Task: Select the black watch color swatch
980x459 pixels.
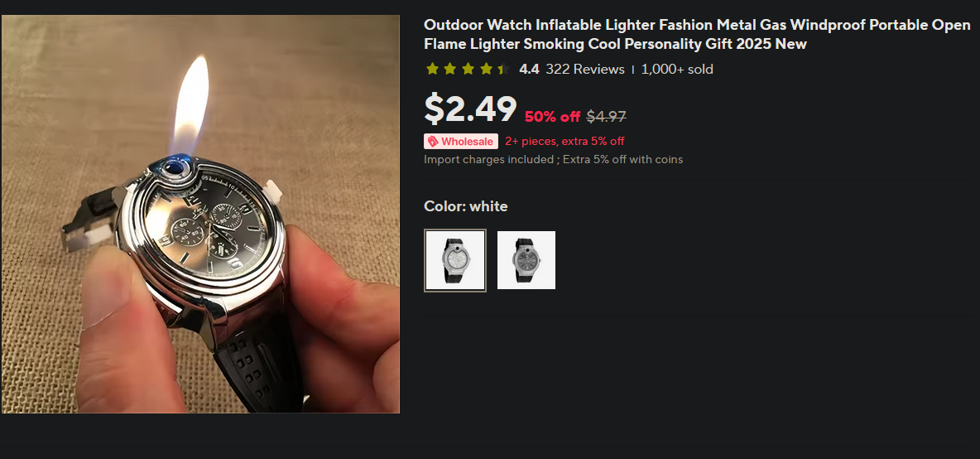Action: point(526,260)
